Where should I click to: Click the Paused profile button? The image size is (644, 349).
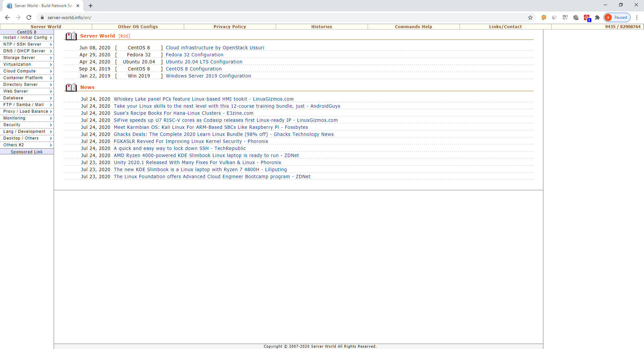click(617, 17)
